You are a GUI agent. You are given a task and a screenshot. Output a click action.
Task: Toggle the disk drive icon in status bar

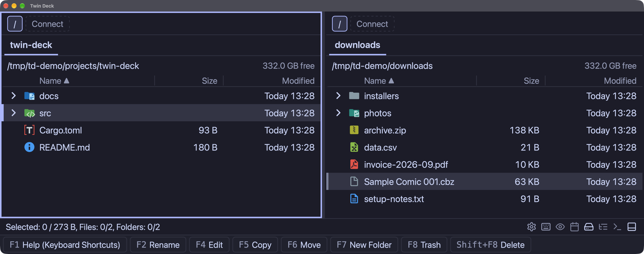pyautogui.click(x=589, y=227)
